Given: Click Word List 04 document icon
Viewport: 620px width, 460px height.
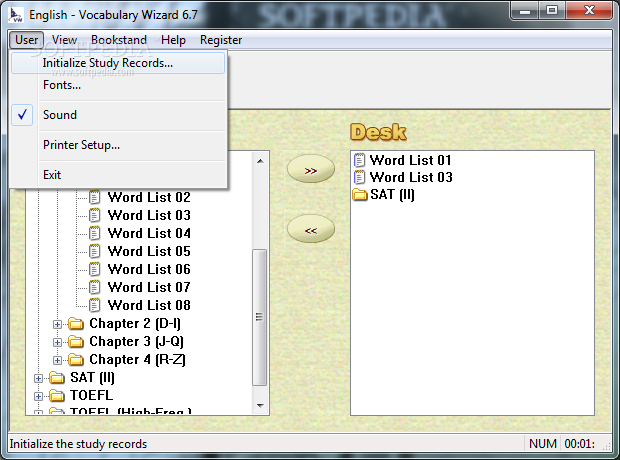Looking at the screenshot, I should [95, 233].
